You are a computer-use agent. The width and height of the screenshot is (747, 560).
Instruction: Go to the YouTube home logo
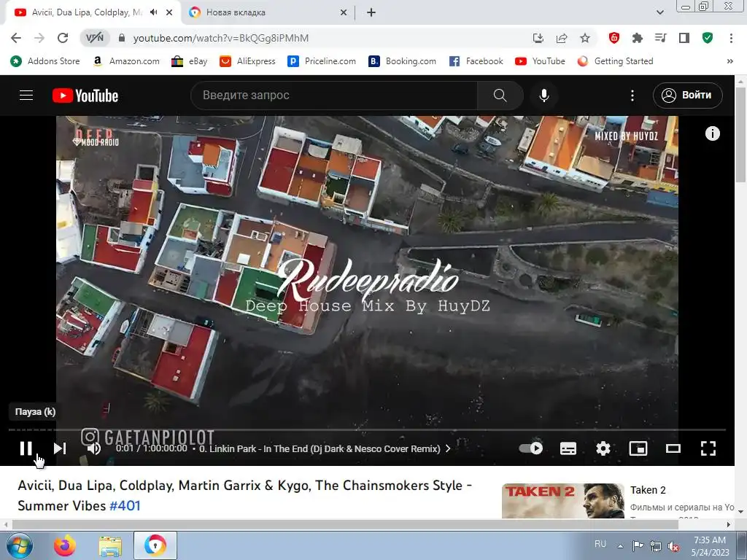click(85, 96)
